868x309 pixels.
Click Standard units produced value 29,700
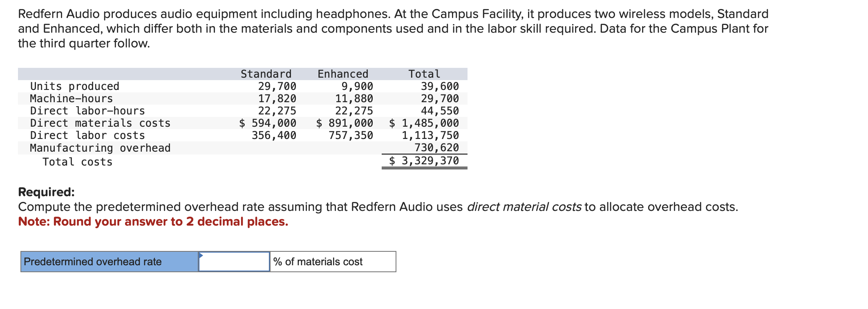click(277, 86)
